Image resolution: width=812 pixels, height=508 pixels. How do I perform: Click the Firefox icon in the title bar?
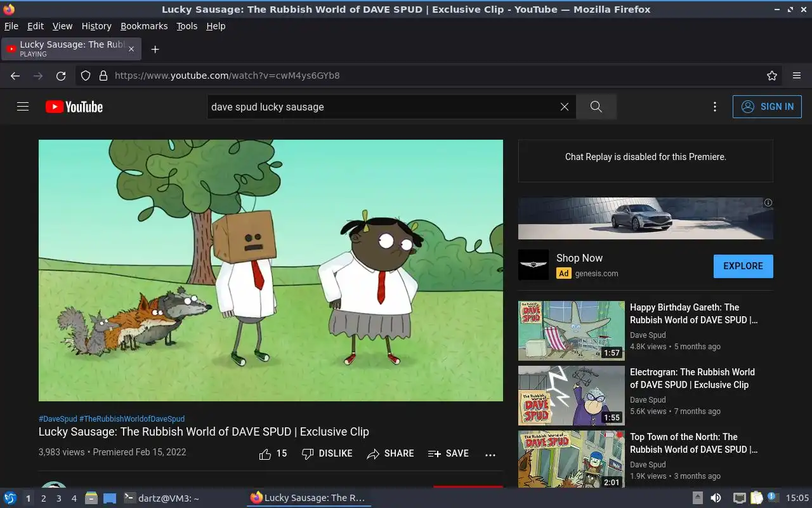9,9
